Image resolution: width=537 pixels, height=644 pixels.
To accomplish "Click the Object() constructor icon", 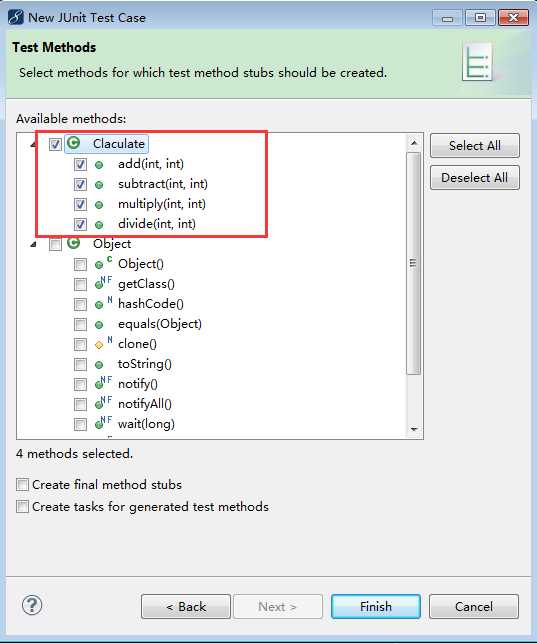I will click(x=103, y=263).
